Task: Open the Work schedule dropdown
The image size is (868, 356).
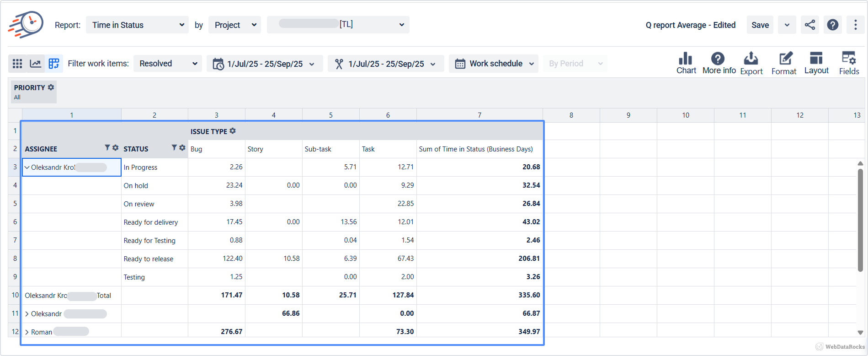Action: 494,64
